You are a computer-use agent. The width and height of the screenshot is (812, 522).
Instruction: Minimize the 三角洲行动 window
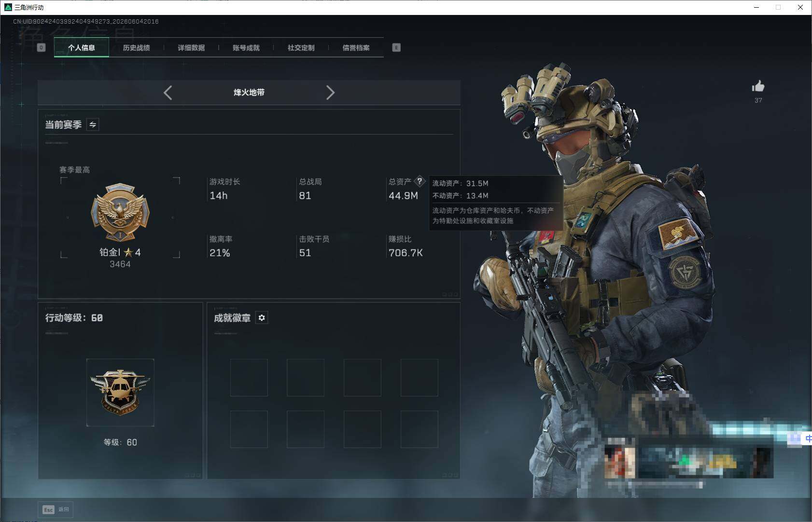[x=756, y=7]
